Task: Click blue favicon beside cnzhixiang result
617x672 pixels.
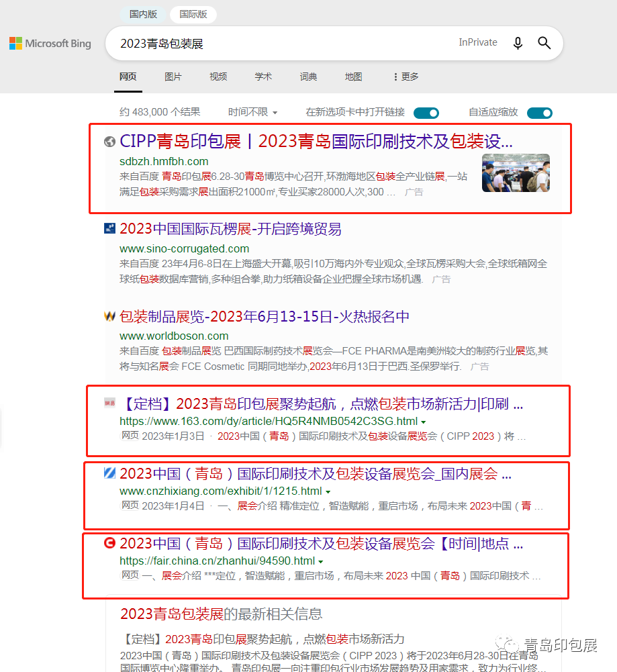Action: [109, 473]
